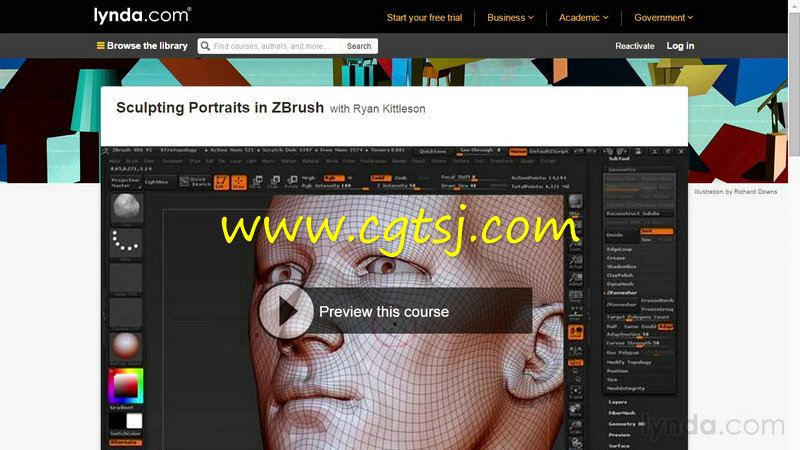Toggle the Mrgb channel button
800x450 pixels.
tap(308, 178)
